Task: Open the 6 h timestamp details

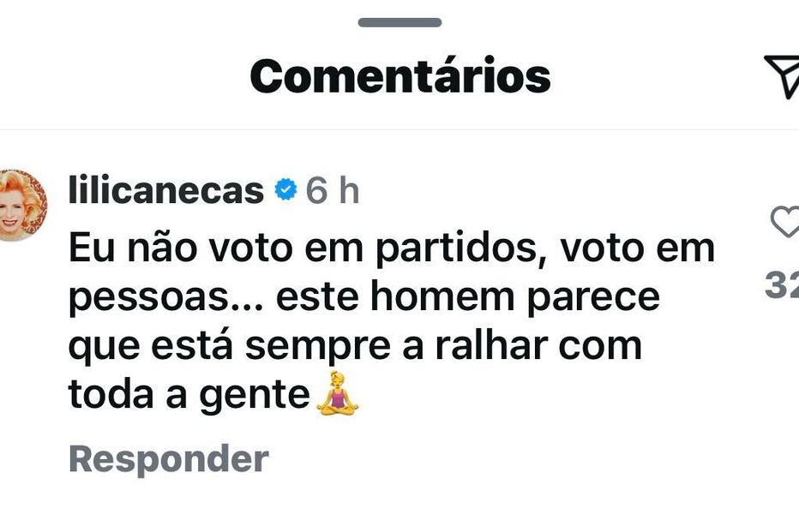Action: 333,191
